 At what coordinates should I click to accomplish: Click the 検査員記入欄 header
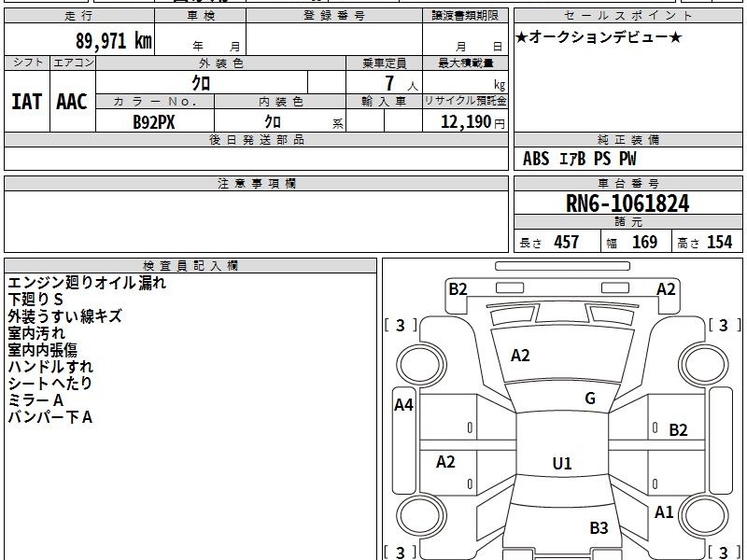190,266
